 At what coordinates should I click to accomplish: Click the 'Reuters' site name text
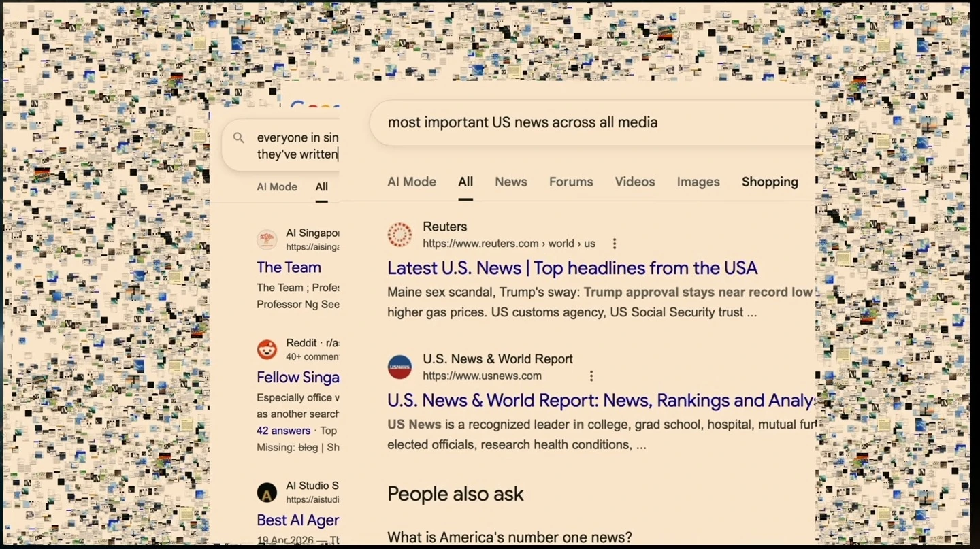click(445, 227)
